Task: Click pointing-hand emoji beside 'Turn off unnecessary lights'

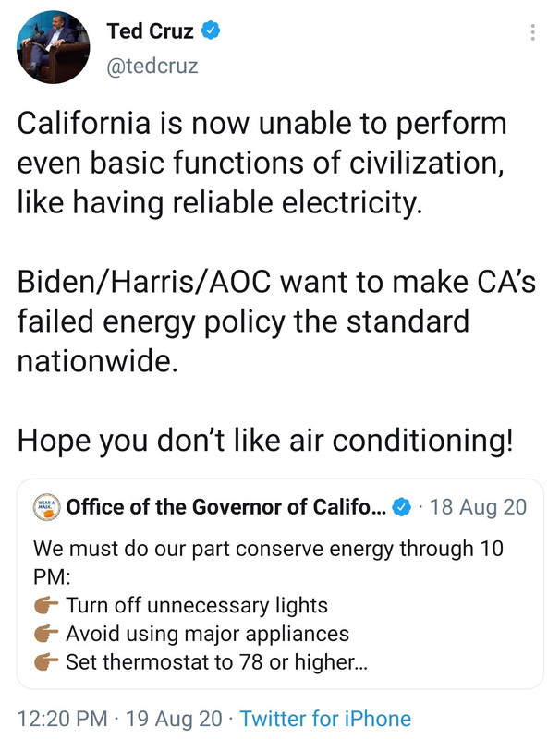Action: point(45,606)
